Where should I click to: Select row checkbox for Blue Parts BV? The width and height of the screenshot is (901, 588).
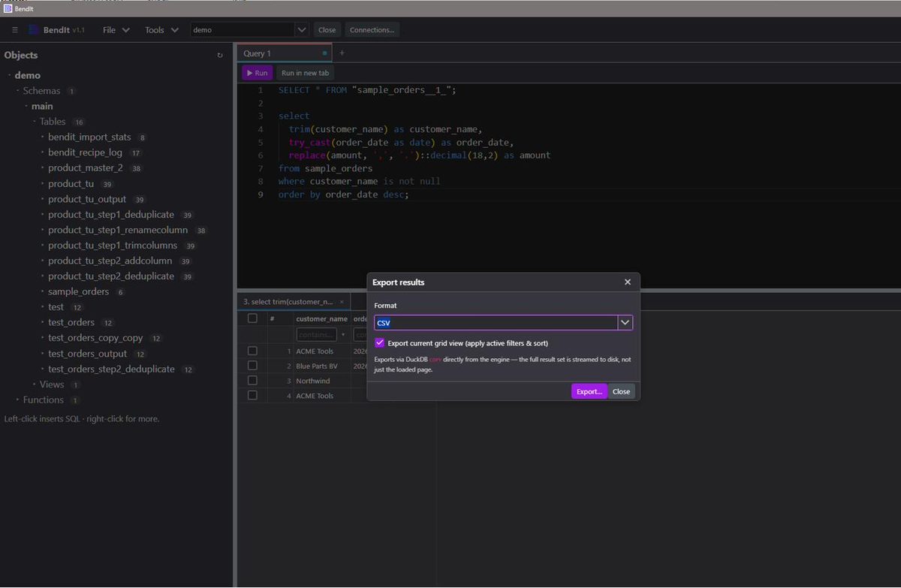252,366
